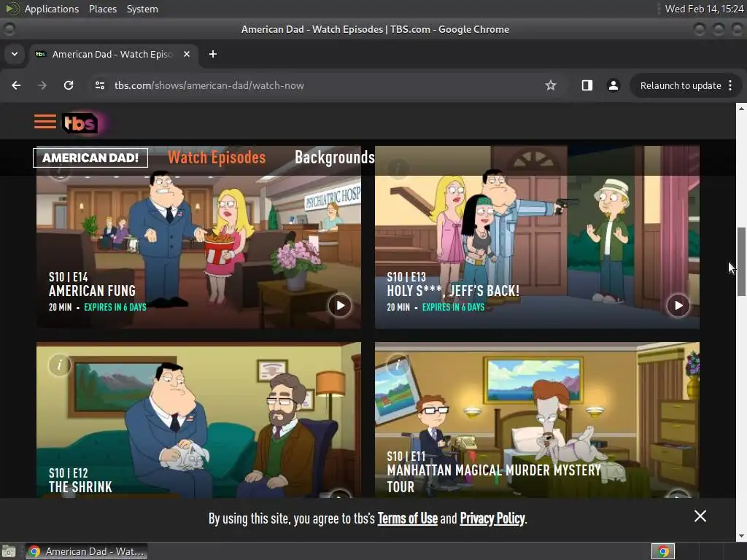Select American Dad taskbar window button
Viewport: 747px width, 560px height.
coord(86,551)
